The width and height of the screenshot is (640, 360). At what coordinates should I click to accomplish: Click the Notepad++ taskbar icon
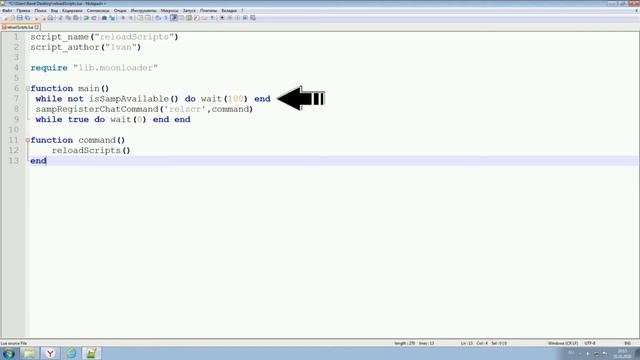91,353
